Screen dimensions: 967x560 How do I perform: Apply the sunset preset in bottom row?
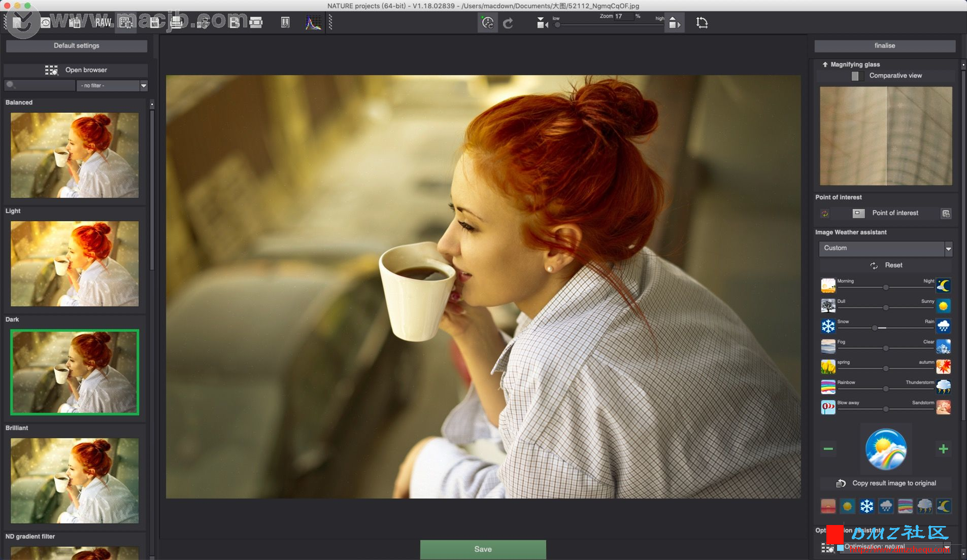tap(828, 506)
